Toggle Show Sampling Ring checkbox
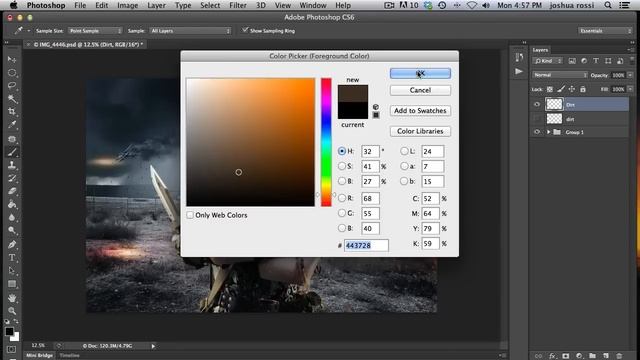Viewport: 640px width, 360px height. coord(245,30)
